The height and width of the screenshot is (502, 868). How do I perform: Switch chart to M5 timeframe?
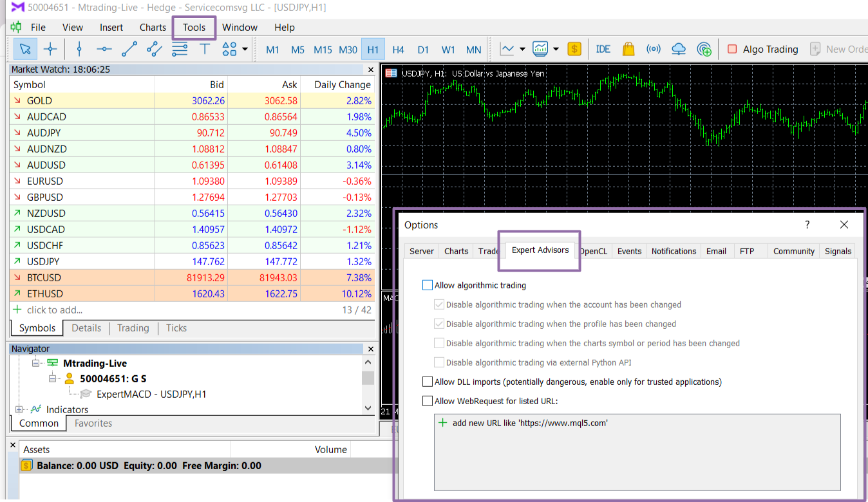(297, 50)
